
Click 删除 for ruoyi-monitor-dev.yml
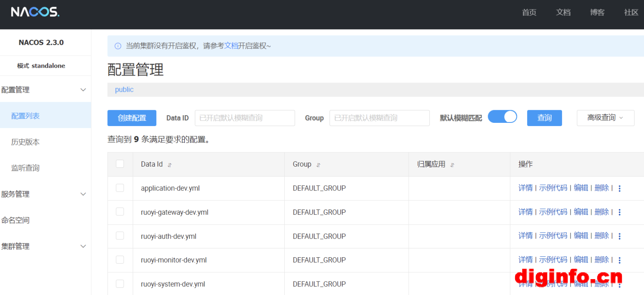(601, 260)
